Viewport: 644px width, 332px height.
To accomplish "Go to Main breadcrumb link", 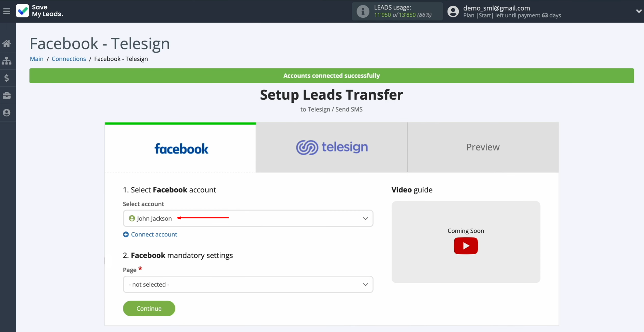I will [36, 59].
